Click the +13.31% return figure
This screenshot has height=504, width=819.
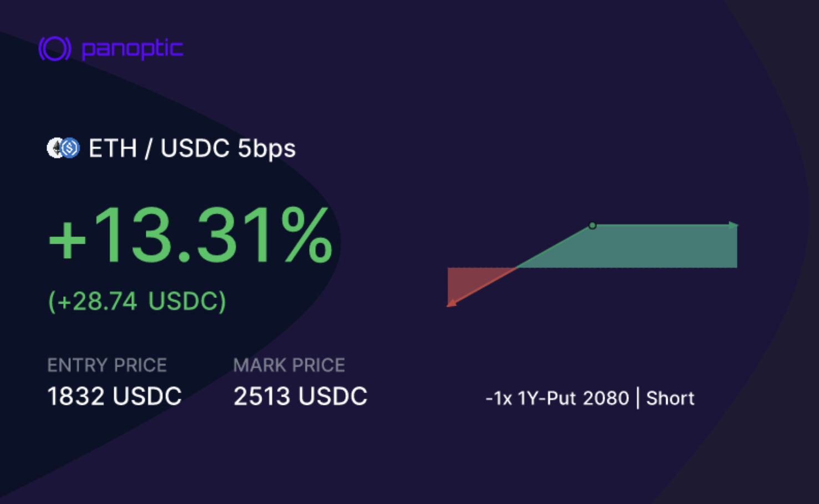click(190, 235)
